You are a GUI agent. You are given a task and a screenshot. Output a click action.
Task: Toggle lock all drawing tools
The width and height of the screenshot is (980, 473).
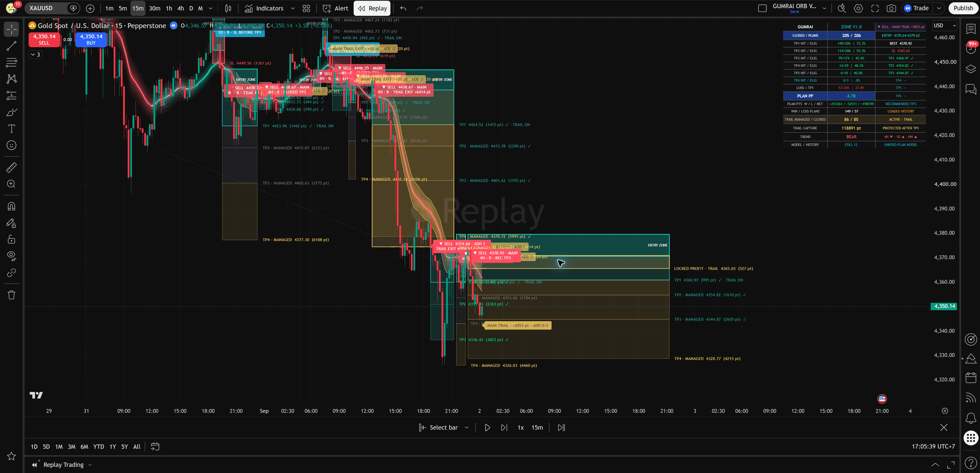pyautogui.click(x=11, y=240)
